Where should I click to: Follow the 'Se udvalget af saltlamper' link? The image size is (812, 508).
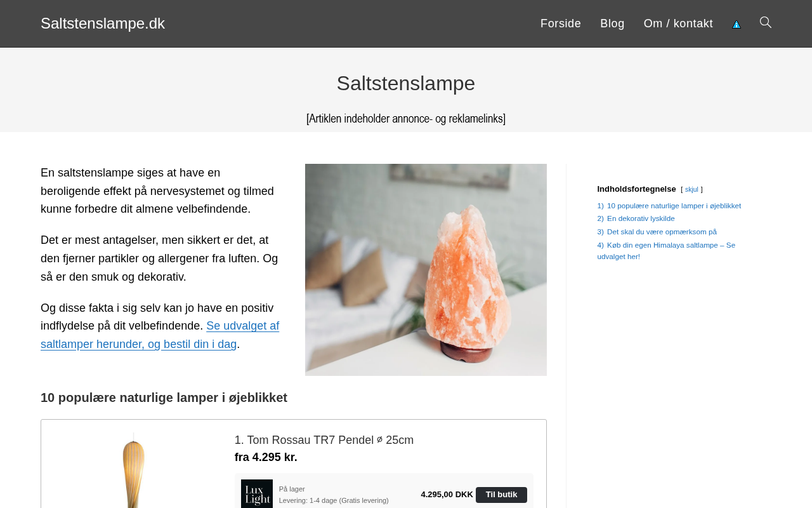pos(160,335)
